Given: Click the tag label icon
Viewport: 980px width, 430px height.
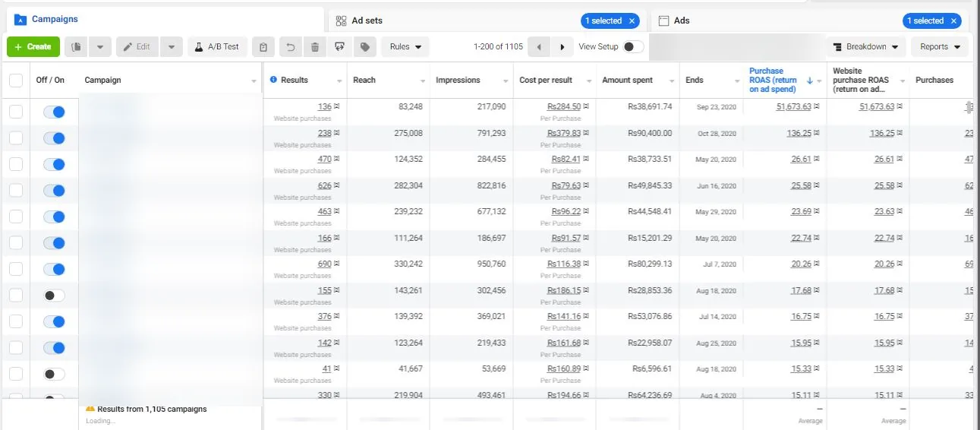Looking at the screenshot, I should pos(365,47).
